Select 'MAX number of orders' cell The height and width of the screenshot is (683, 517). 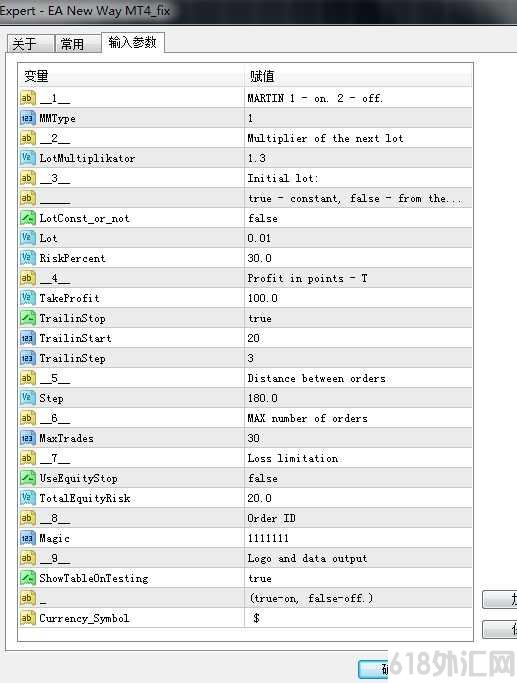[x=358, y=418]
